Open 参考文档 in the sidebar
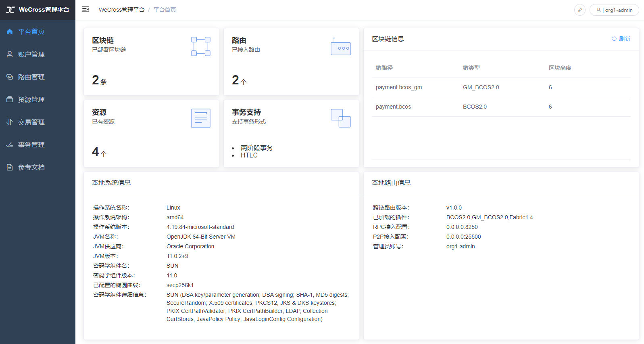 38,167
